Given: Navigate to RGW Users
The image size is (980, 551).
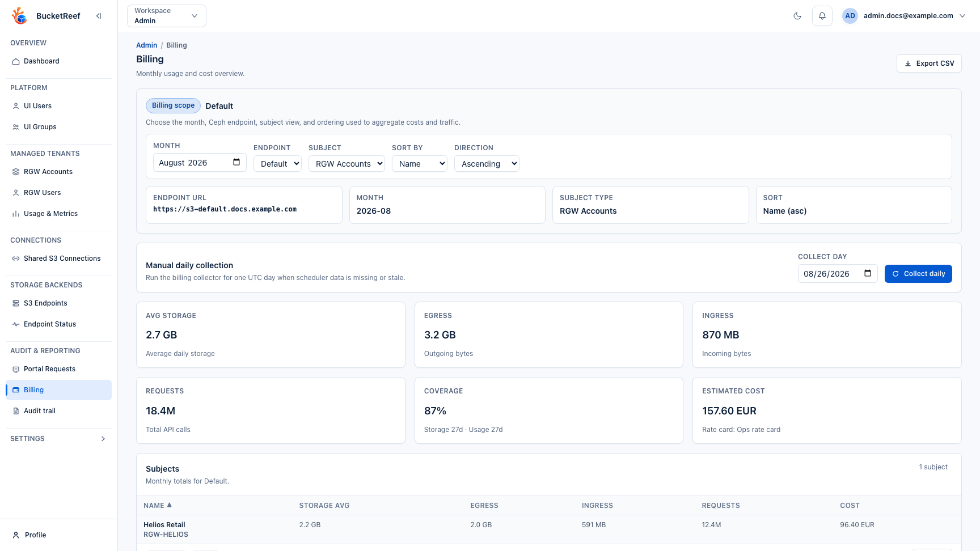Looking at the screenshot, I should point(58,193).
